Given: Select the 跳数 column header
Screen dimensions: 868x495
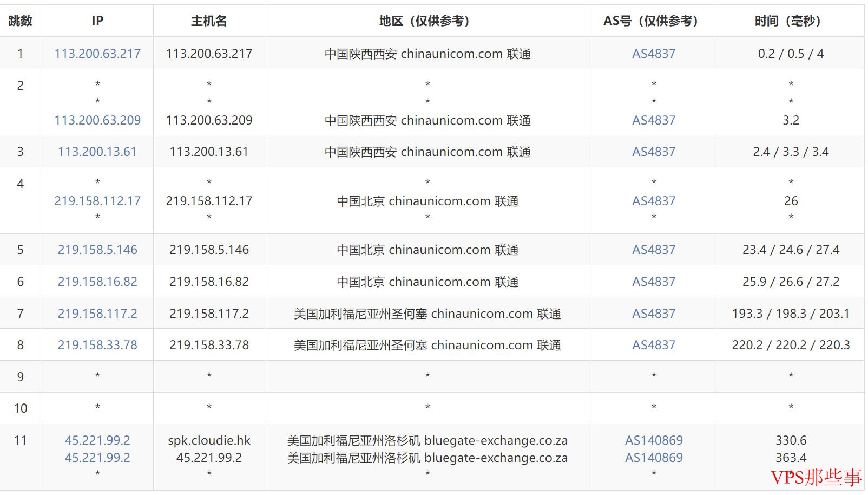Looking at the screenshot, I should [21, 21].
